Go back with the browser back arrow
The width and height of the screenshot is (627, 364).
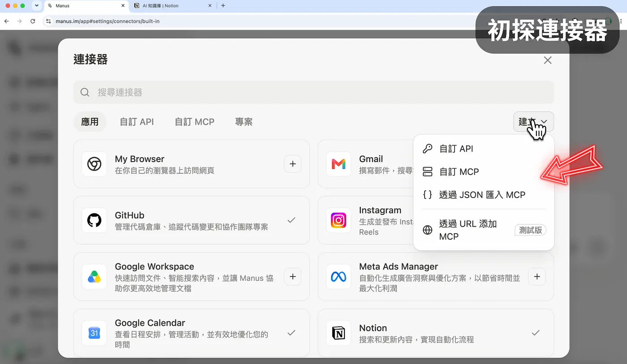pyautogui.click(x=6, y=21)
